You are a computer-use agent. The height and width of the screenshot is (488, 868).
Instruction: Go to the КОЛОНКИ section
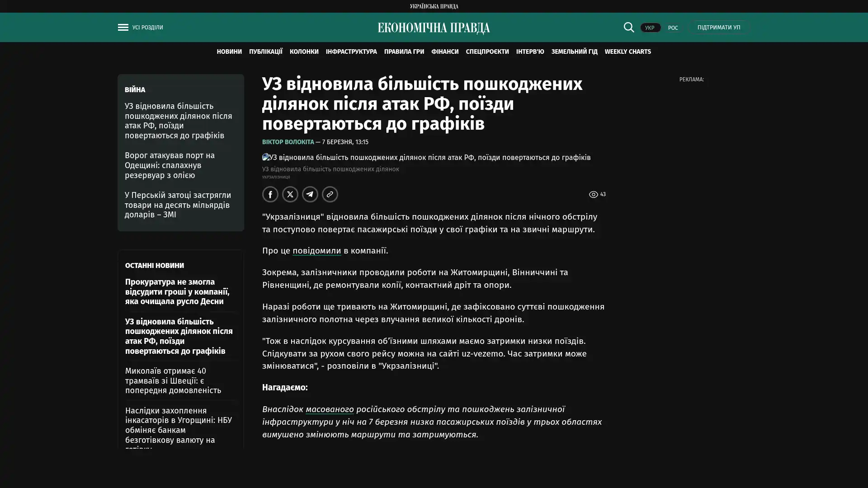304,52
